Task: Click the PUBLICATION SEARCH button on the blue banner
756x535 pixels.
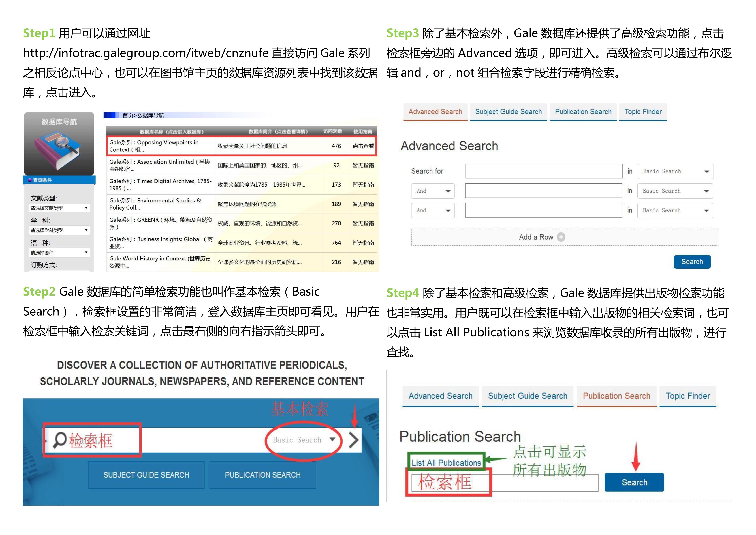Action: pyautogui.click(x=262, y=475)
